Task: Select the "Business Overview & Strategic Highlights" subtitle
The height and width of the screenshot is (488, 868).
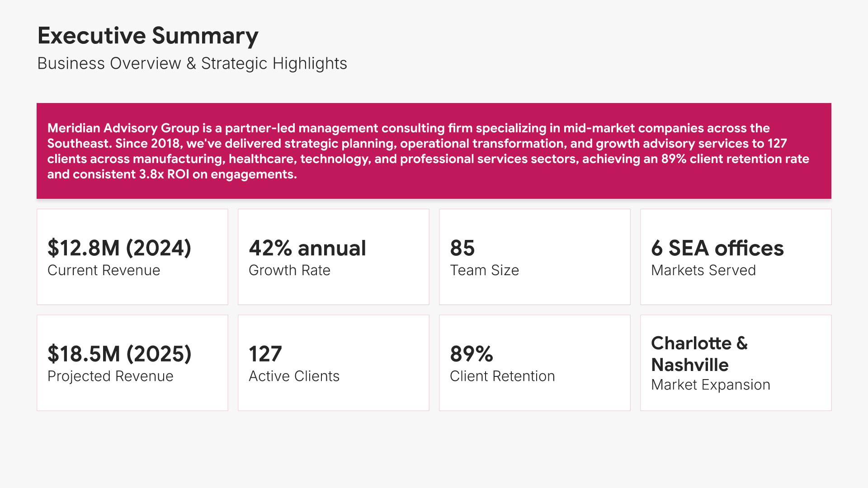Action: [192, 63]
